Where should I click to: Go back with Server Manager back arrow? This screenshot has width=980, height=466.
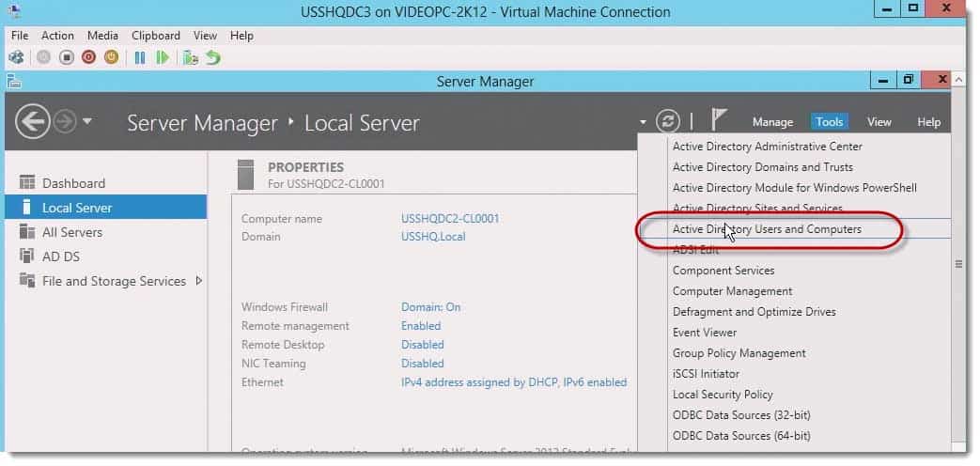[33, 121]
